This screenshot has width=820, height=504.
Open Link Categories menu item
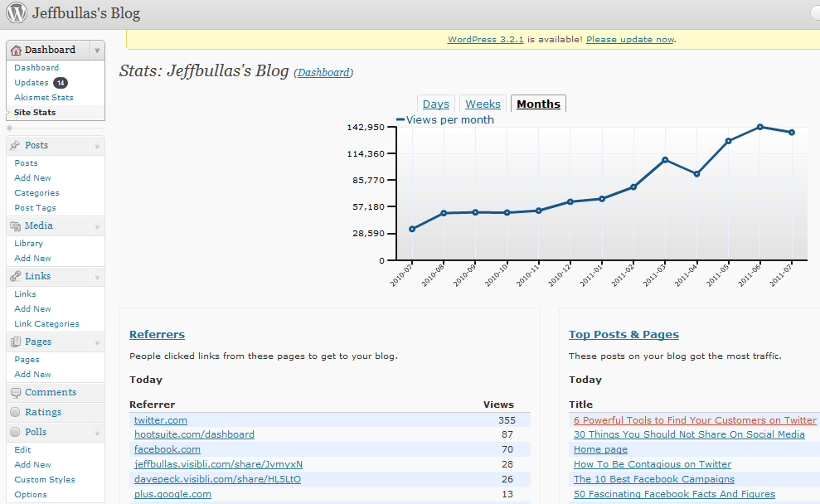pyautogui.click(x=46, y=323)
